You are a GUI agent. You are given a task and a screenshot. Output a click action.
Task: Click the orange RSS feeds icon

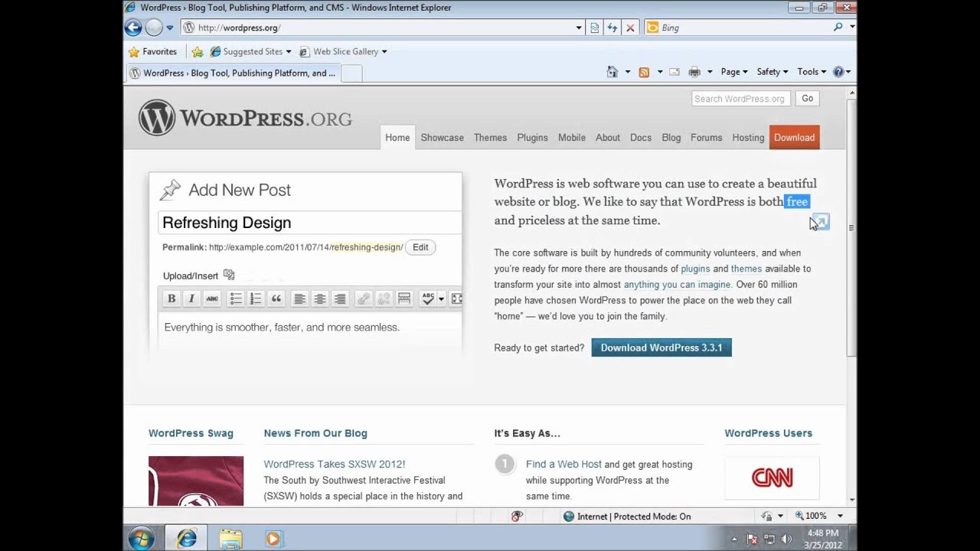point(644,72)
